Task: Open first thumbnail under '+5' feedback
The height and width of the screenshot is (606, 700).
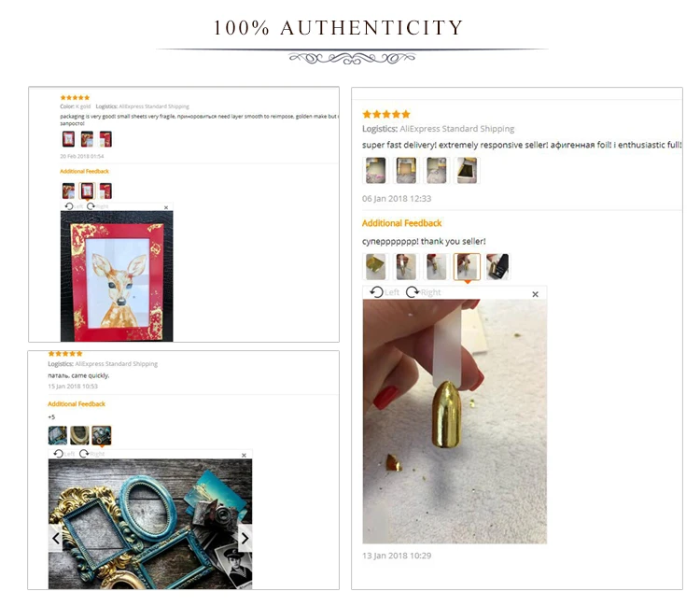Action: point(58,435)
